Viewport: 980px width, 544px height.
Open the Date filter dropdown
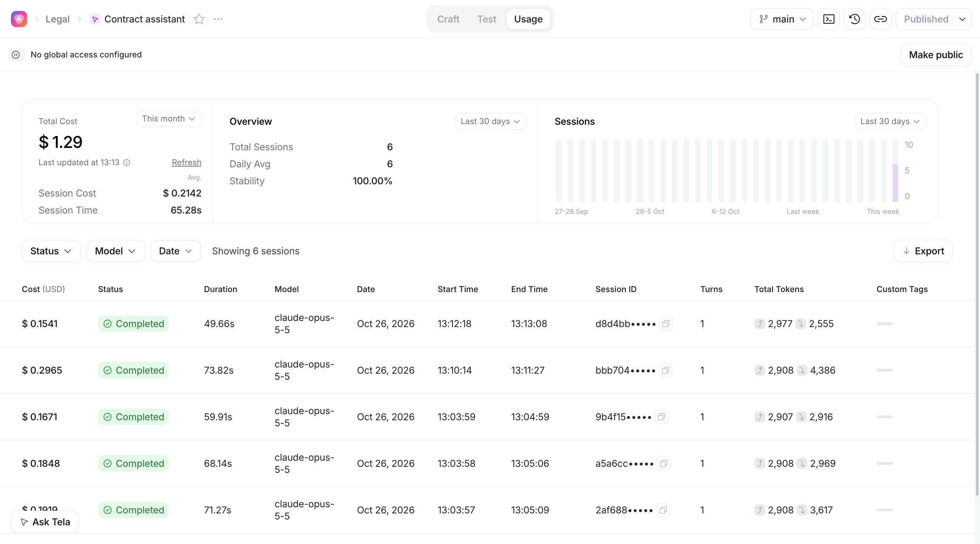[x=175, y=251]
